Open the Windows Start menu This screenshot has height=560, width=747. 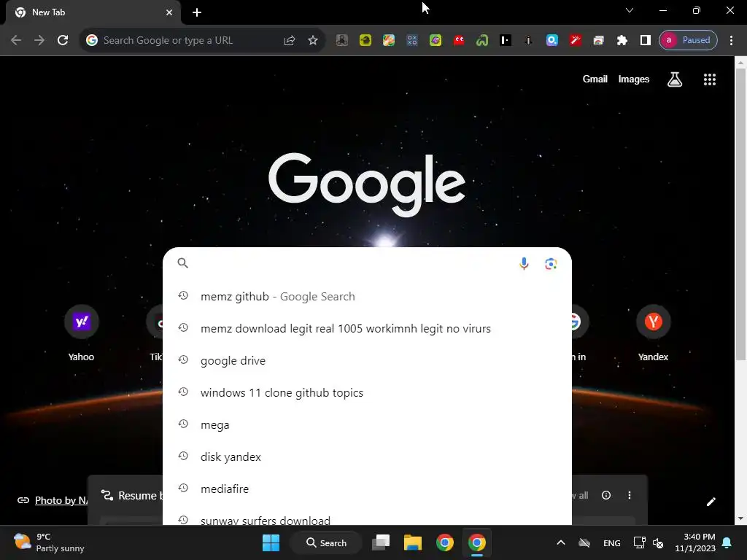[271, 542]
